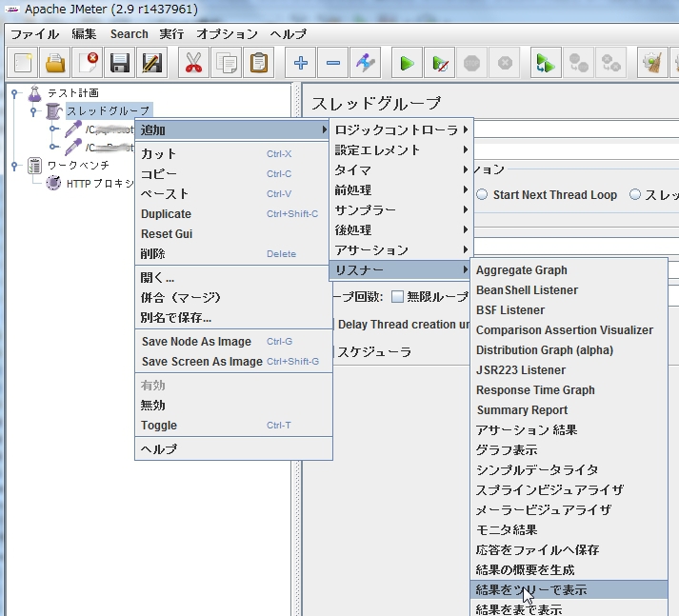Viewport: 679px width, 616px height.
Task: Choose ヘルプ in the context menu
Action: [234, 448]
